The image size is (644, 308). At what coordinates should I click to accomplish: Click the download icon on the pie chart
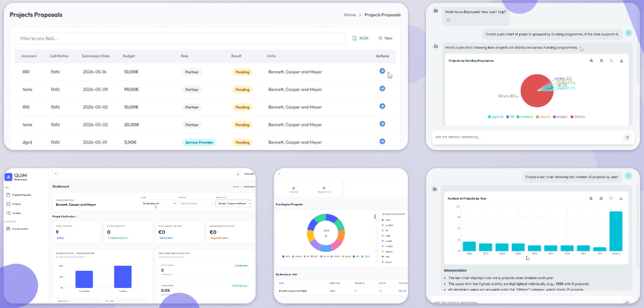pos(621,61)
